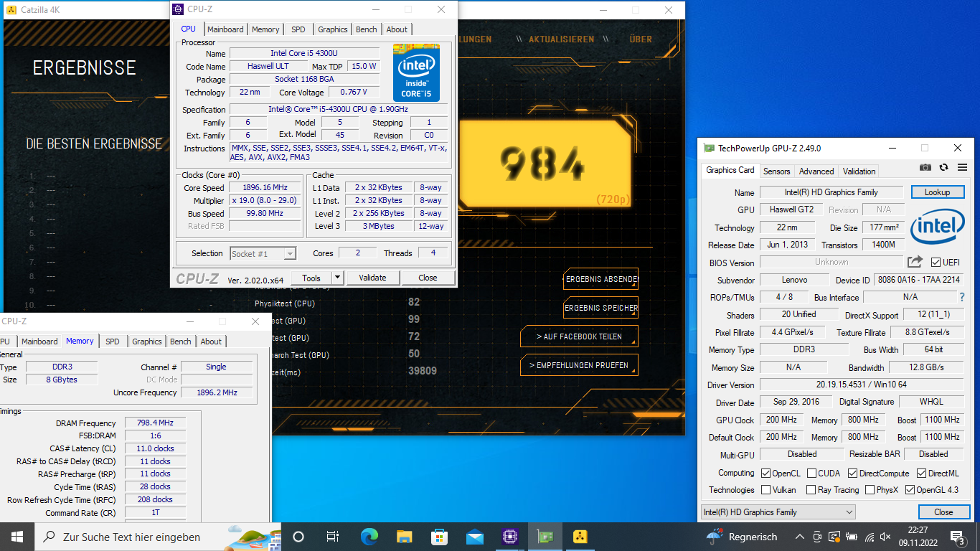Open the notification center icon
The height and width of the screenshot is (551, 980).
pos(958,536)
